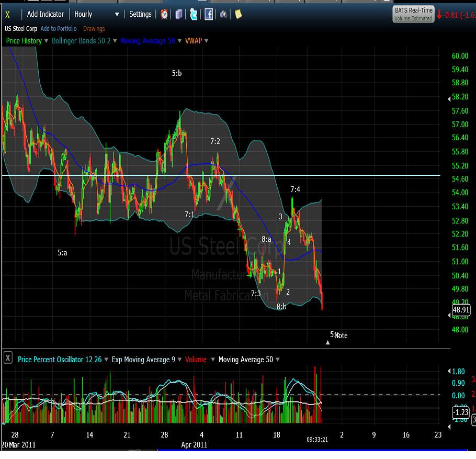Viewport: 476px width, 459px height.
Task: Open the Hourly interval dropdown
Action: pyautogui.click(x=97, y=14)
